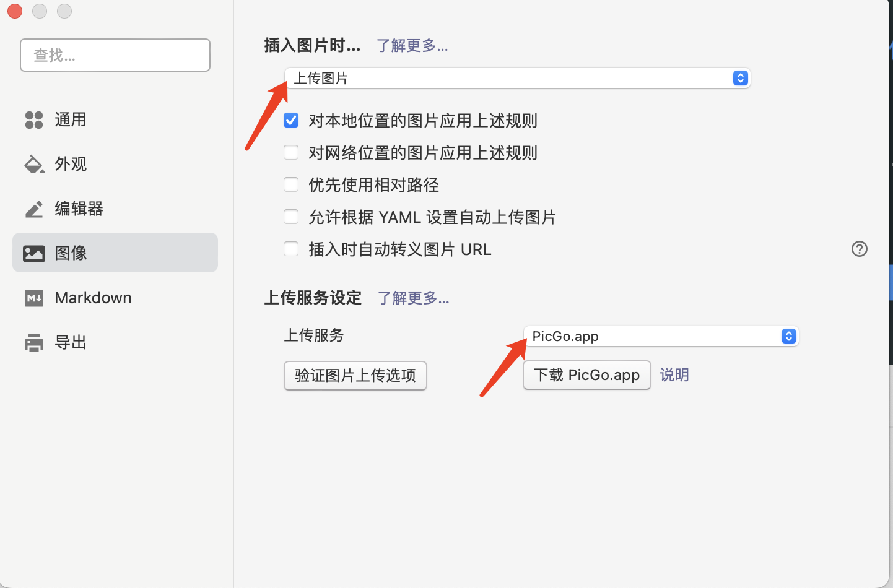Screen dimensions: 893x588
Task: Click the question mark help icon
Action: 859,249
